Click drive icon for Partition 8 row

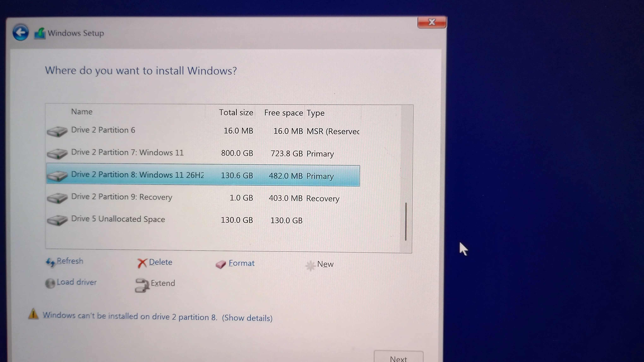(57, 176)
